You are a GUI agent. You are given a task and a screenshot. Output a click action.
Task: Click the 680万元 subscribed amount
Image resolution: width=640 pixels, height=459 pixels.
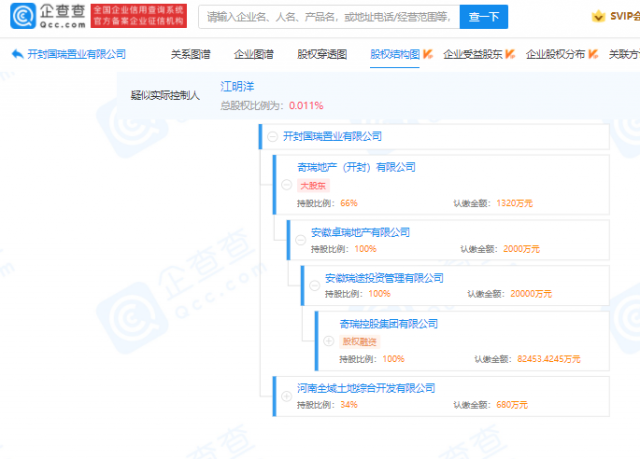(512, 405)
